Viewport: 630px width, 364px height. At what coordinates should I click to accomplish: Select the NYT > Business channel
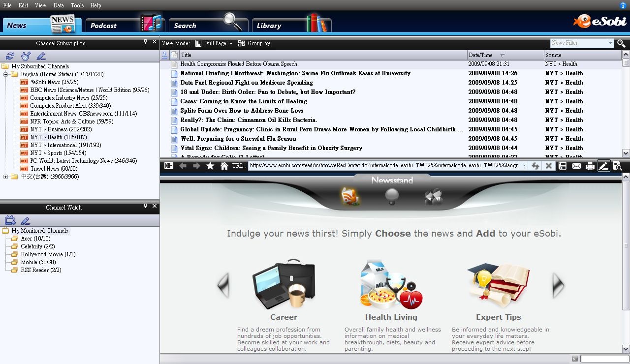61,129
